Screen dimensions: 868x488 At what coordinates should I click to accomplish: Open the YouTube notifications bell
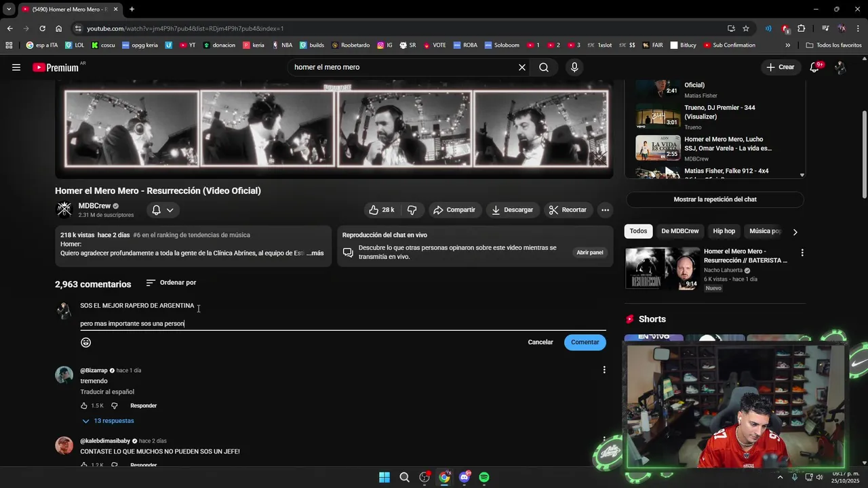815,67
